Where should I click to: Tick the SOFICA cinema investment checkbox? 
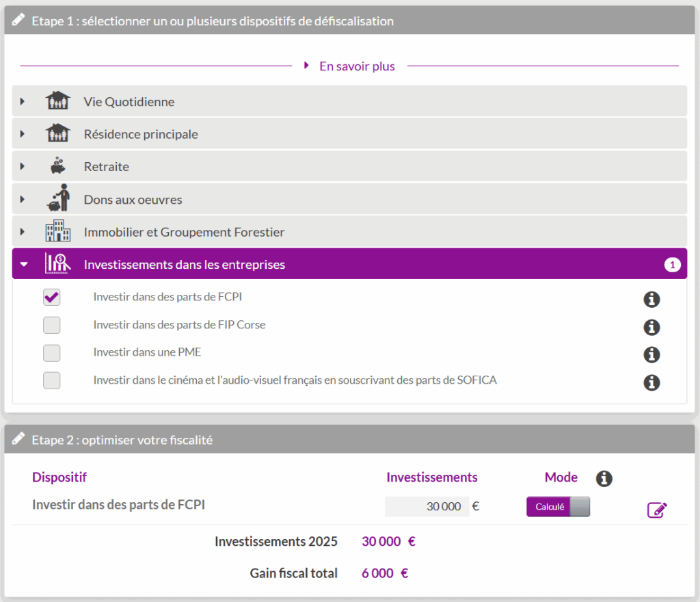(52, 380)
